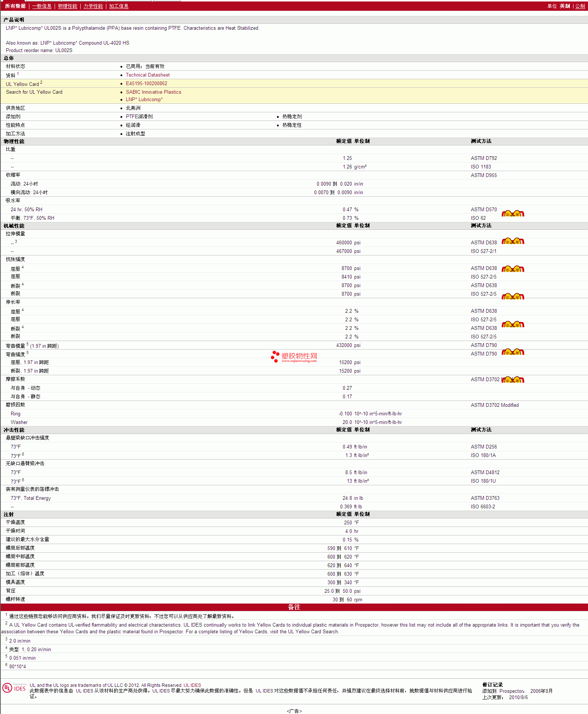Click the 备注 section header
This screenshot has width=588, height=714.
294,607
